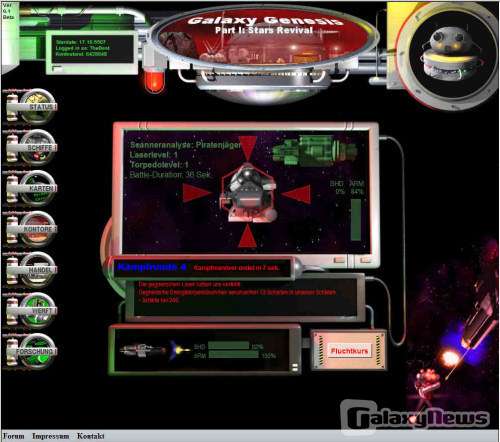Open the Impressum link

point(51,436)
